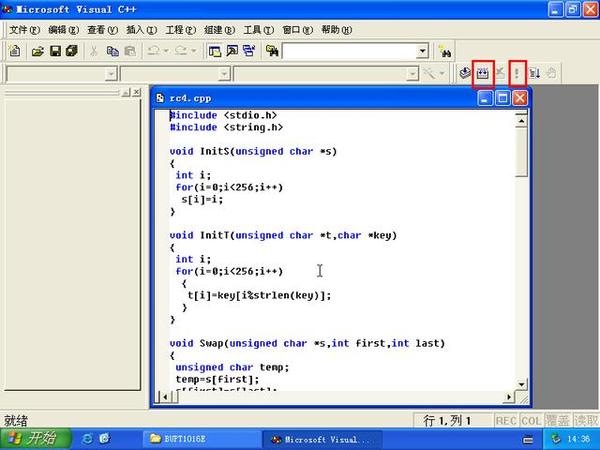Click the editor vertical scrollbar down arrow
Image resolution: width=600 pixels, height=450 pixels.
pos(521,384)
